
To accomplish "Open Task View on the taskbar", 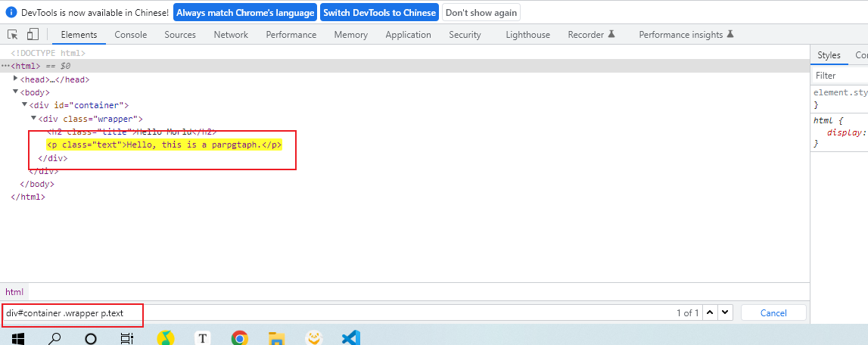I will coord(127,337).
